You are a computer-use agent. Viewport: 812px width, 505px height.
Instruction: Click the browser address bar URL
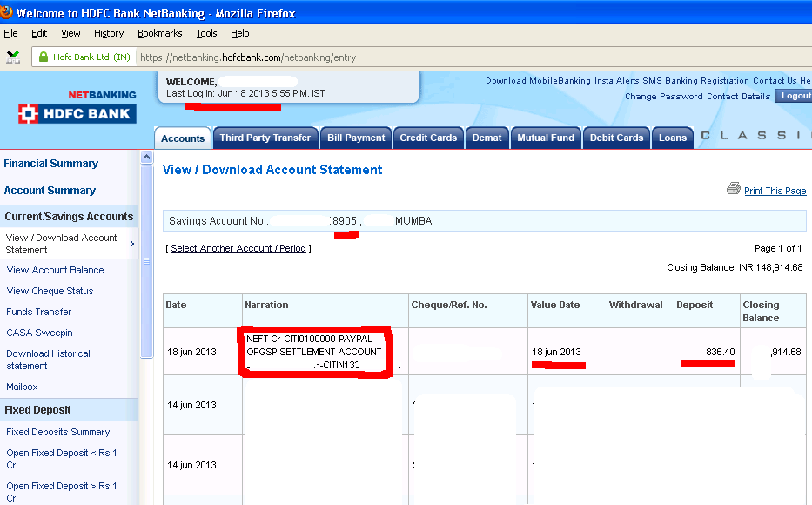click(x=248, y=57)
